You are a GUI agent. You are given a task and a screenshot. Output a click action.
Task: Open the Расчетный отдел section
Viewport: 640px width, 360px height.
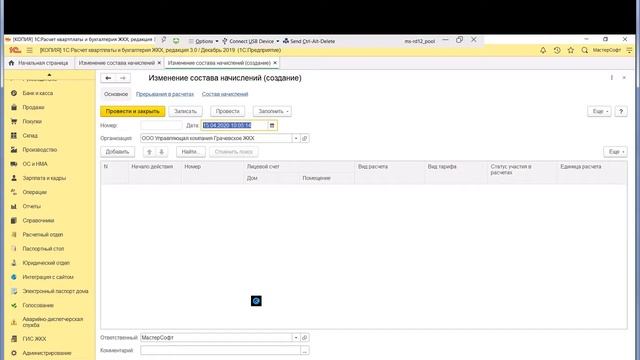pos(42,234)
